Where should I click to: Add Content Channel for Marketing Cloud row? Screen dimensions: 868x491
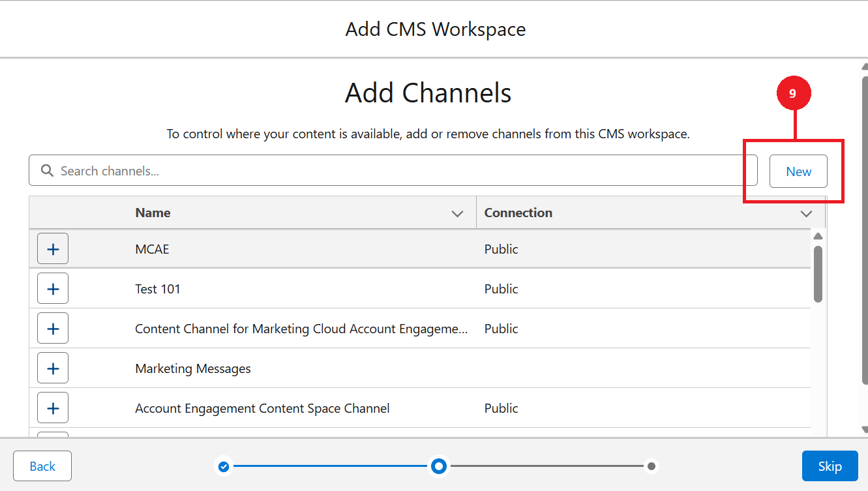(x=53, y=329)
